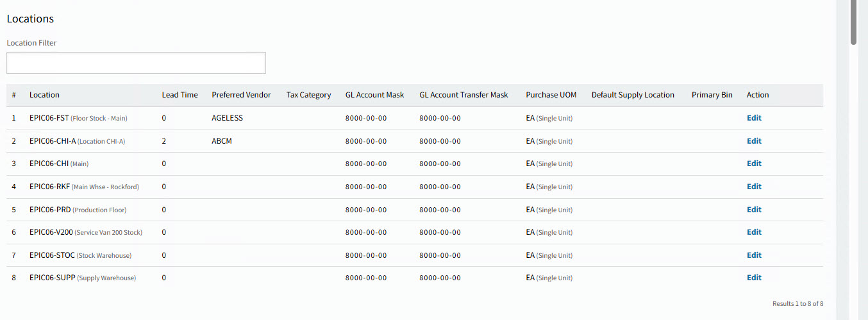Screen dimensions: 868x320
Task: Click the Results 1 to 8 of 8 text
Action: tap(797, 303)
